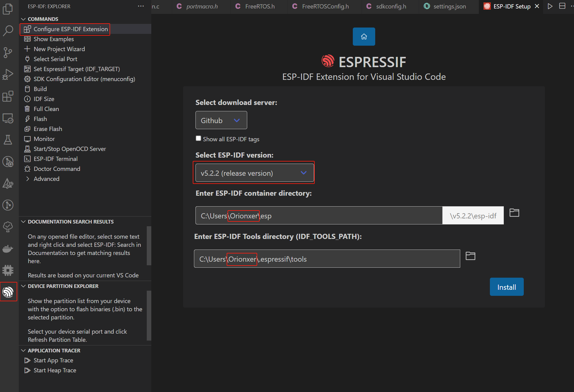The width and height of the screenshot is (574, 392).
Task: Run the editor play button
Action: (x=550, y=6)
